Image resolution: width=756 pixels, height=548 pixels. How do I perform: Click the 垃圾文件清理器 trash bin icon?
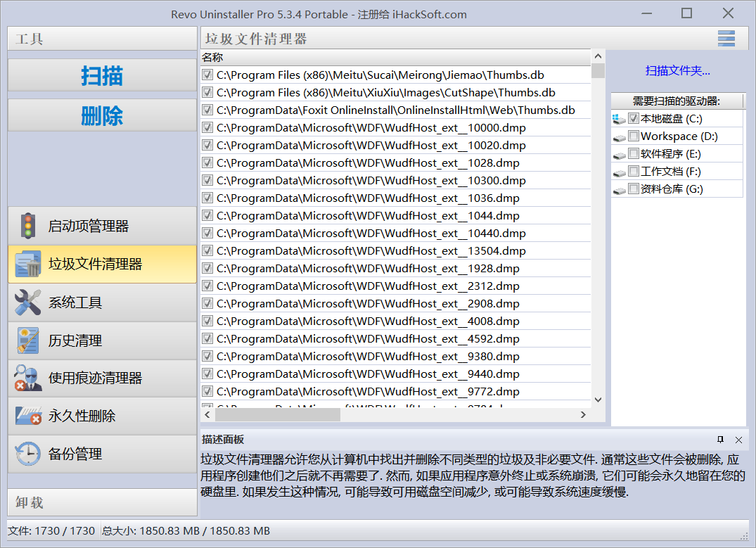point(28,264)
